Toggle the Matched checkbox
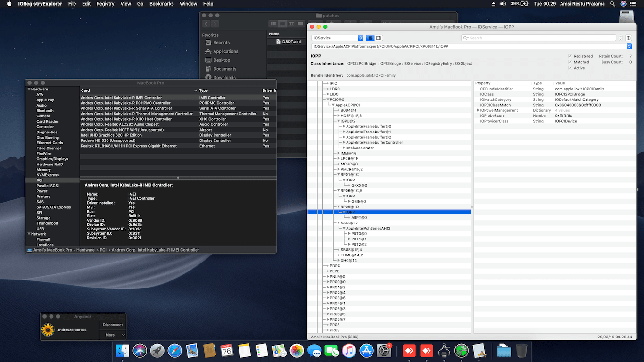This screenshot has width=644, height=362. (570, 62)
